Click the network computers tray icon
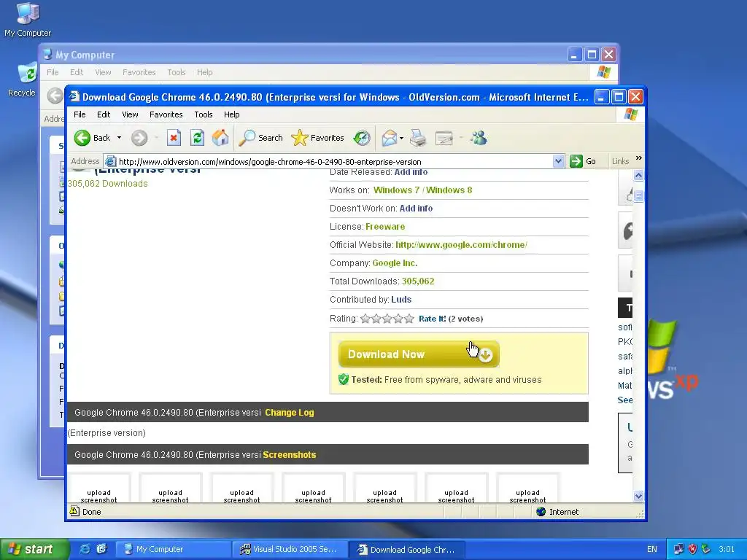 coord(679,549)
